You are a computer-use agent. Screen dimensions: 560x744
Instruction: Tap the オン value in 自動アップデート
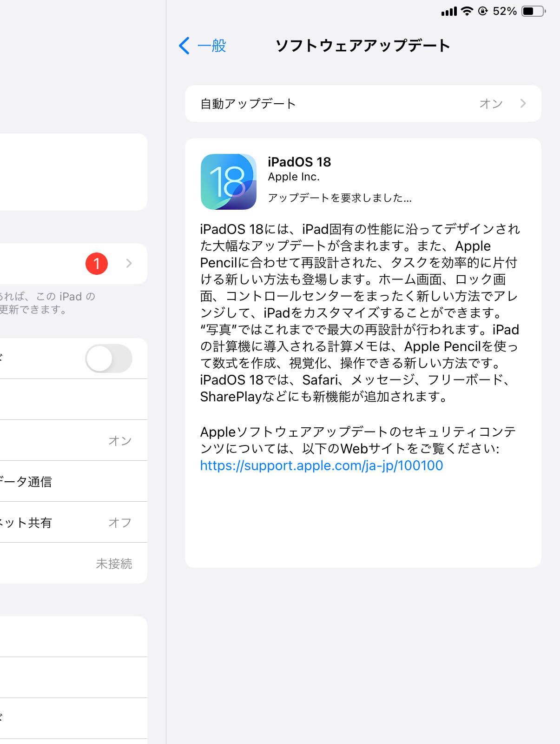point(491,104)
